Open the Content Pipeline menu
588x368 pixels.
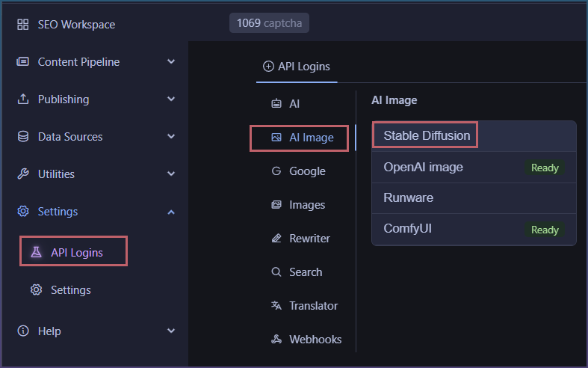pyautogui.click(x=78, y=62)
